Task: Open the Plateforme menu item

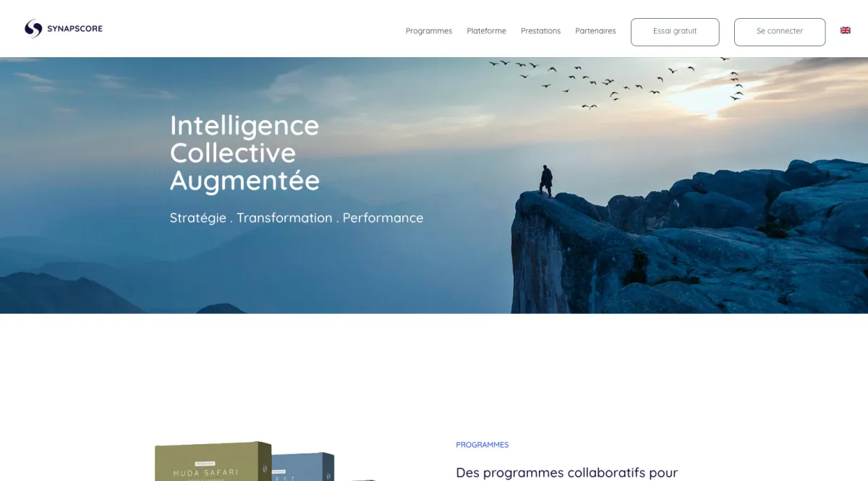Action: (487, 31)
